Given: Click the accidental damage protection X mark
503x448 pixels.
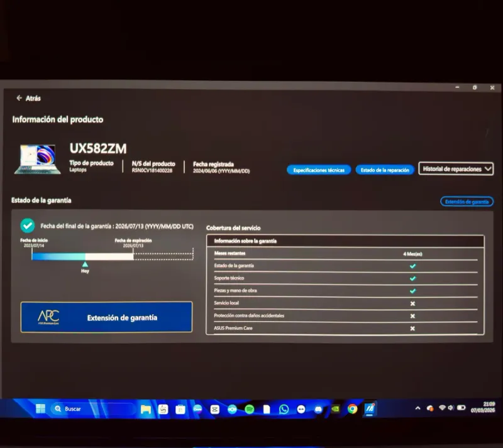Looking at the screenshot, I should [x=412, y=316].
